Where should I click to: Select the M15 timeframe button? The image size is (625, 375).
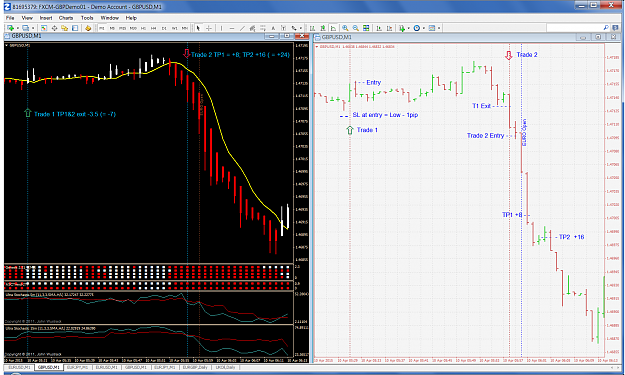(x=122, y=28)
